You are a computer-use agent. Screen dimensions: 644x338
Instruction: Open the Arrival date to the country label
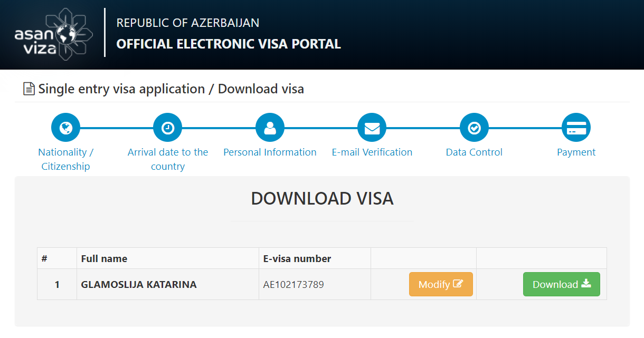[x=168, y=159]
